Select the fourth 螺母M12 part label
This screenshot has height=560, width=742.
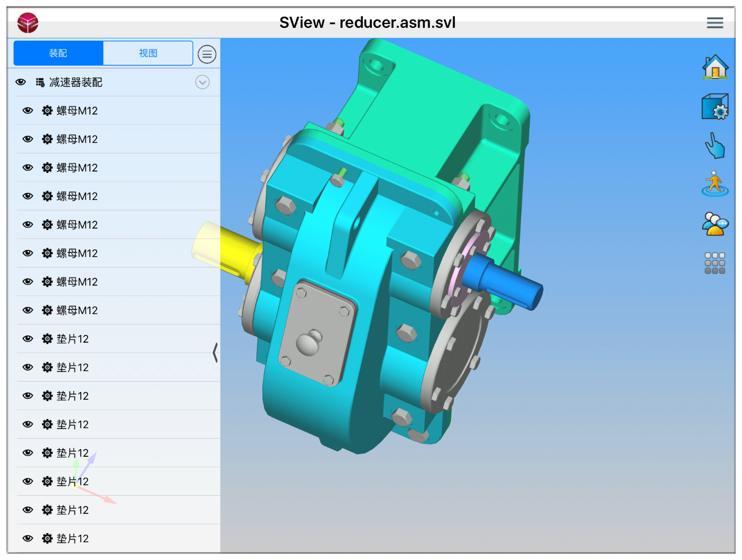(x=77, y=196)
